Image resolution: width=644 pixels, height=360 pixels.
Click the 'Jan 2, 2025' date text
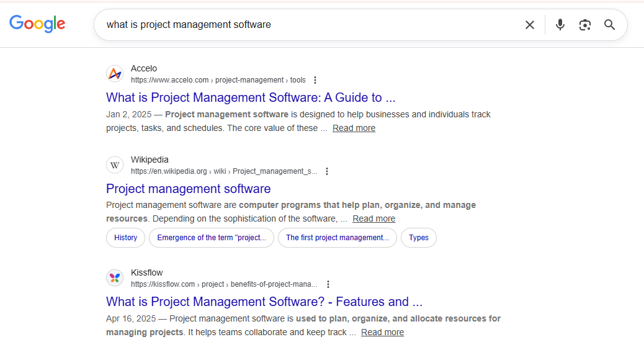(128, 115)
